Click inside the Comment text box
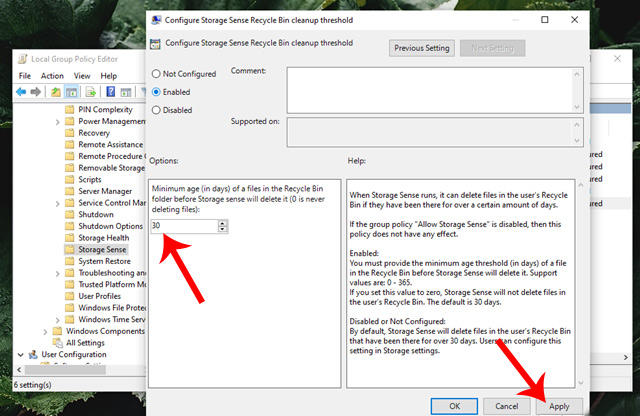640x416 pixels. click(429, 90)
